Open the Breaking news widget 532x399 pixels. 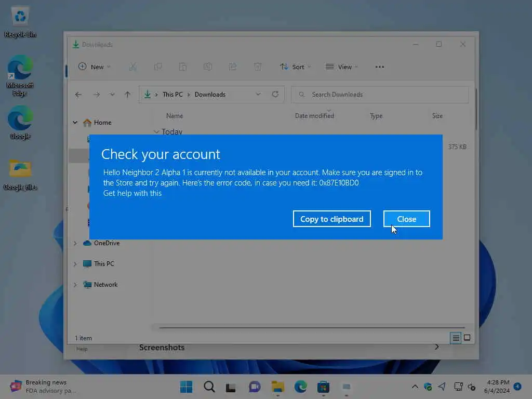click(x=43, y=387)
